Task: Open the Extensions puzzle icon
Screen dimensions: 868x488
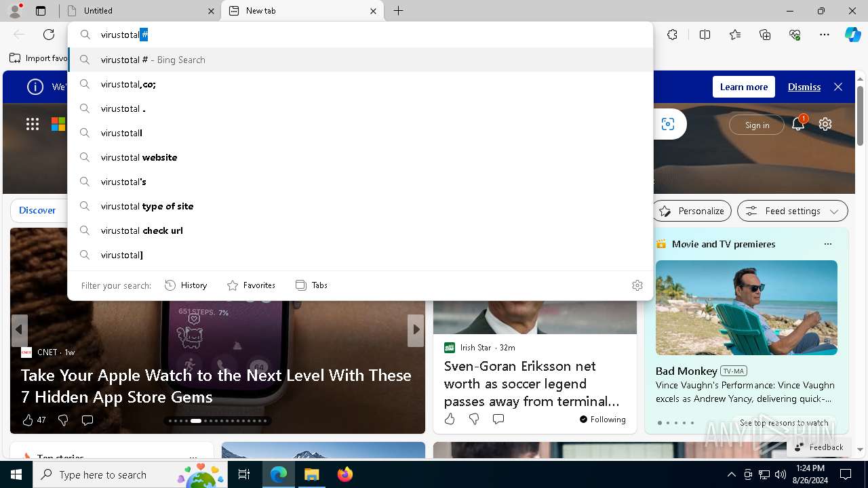Action: [672, 35]
